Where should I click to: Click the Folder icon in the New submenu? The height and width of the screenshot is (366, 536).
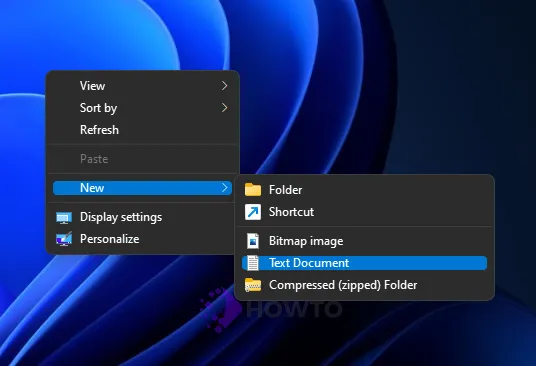[253, 190]
